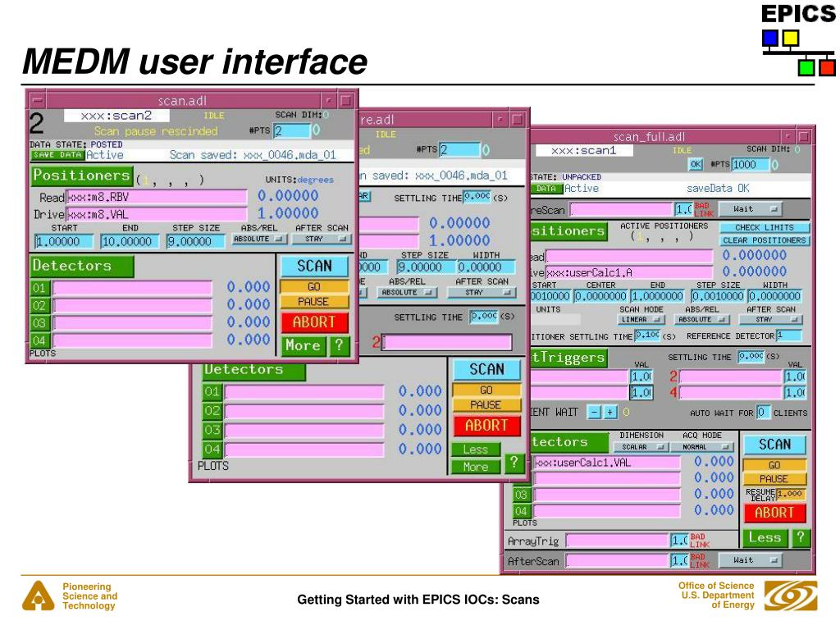
Task: Click START field 1.00000 in scan.adl
Action: click(64, 242)
